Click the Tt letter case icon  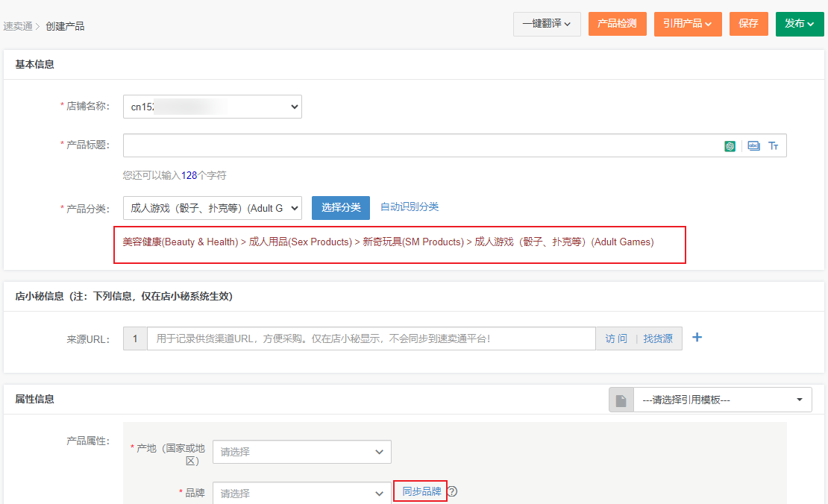click(x=774, y=146)
